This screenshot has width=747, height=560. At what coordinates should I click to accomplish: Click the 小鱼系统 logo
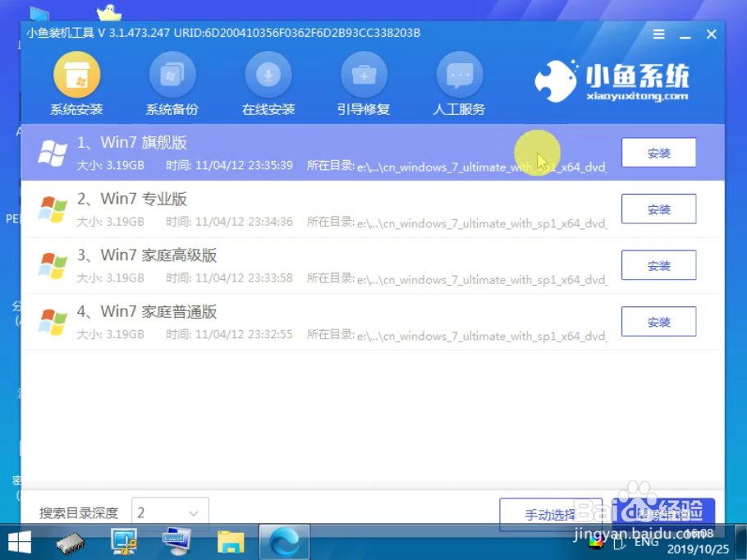point(612,80)
